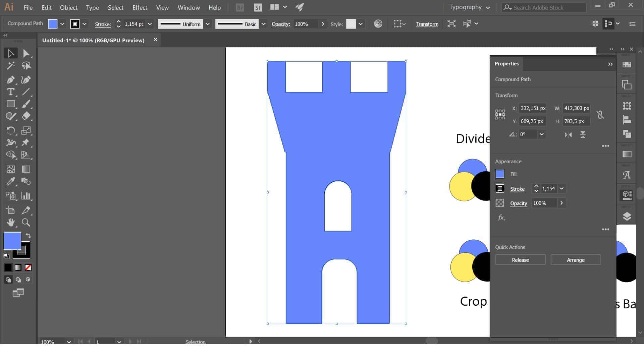This screenshot has height=362, width=644.
Task: Select the Symbol Sprayer tool
Action: (x=11, y=196)
